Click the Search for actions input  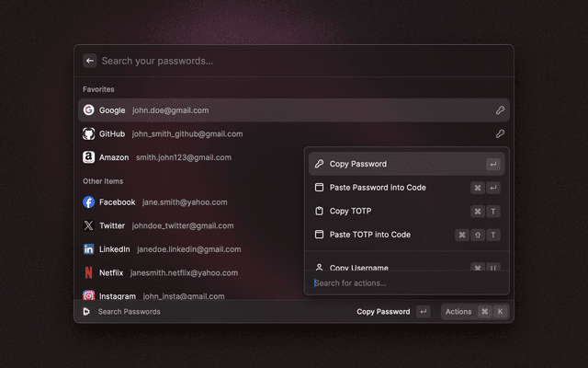404,283
